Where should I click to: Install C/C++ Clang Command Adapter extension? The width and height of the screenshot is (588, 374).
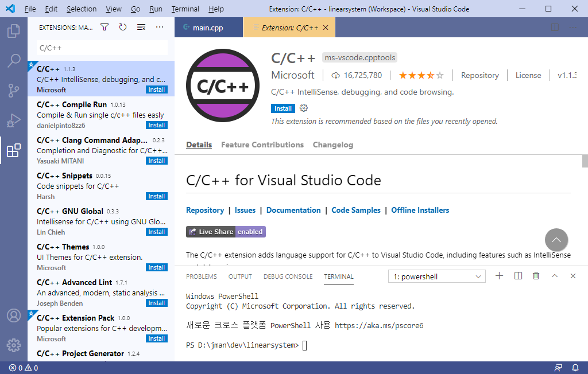[x=156, y=161]
